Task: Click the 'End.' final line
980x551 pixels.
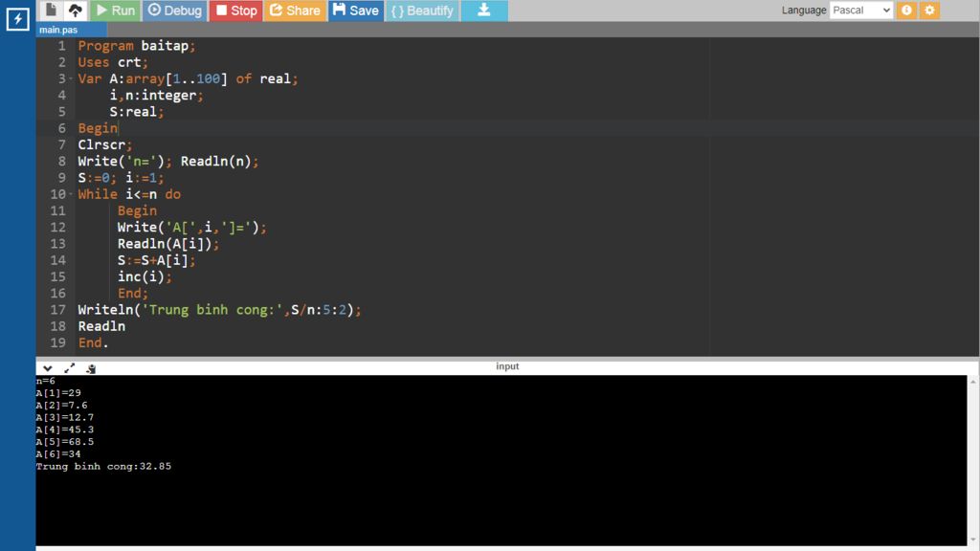Action: (93, 343)
